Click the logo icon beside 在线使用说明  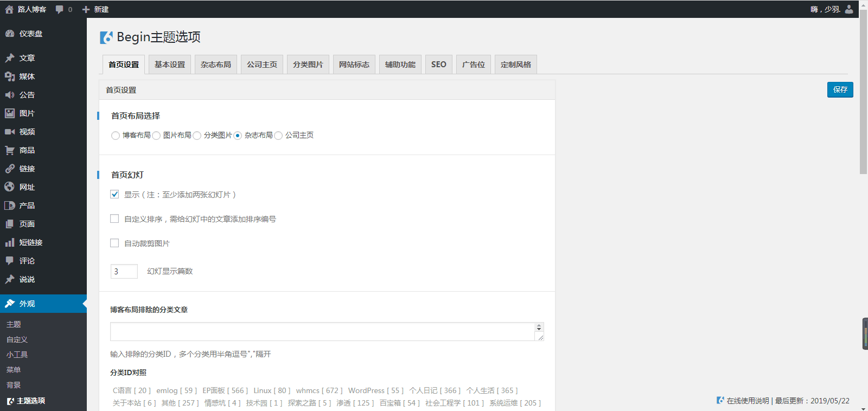720,400
